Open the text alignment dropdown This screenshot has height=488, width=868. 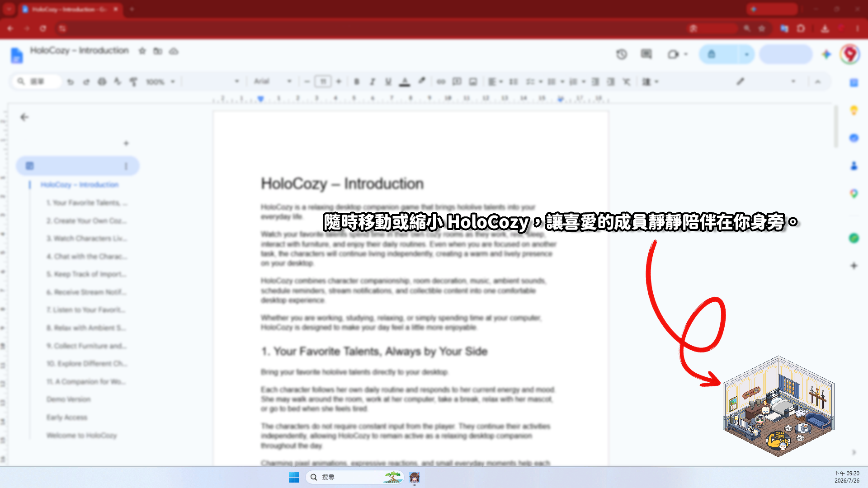tap(495, 82)
